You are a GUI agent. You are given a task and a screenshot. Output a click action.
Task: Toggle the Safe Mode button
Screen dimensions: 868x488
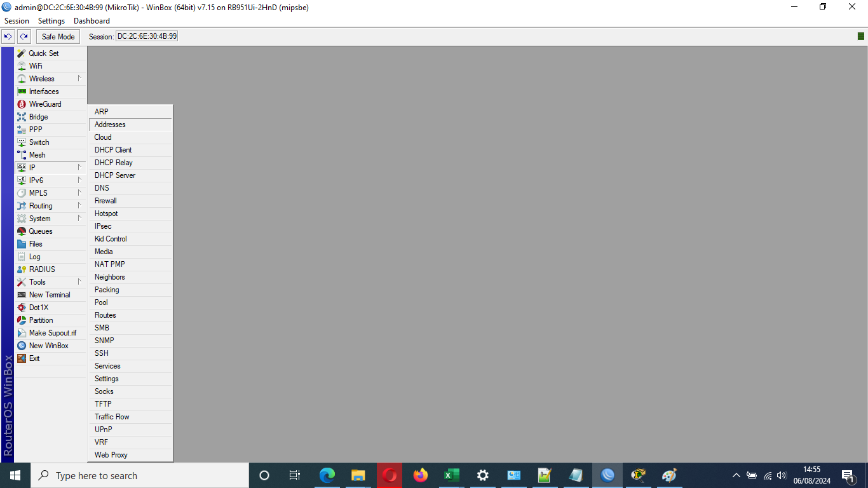pyautogui.click(x=58, y=36)
